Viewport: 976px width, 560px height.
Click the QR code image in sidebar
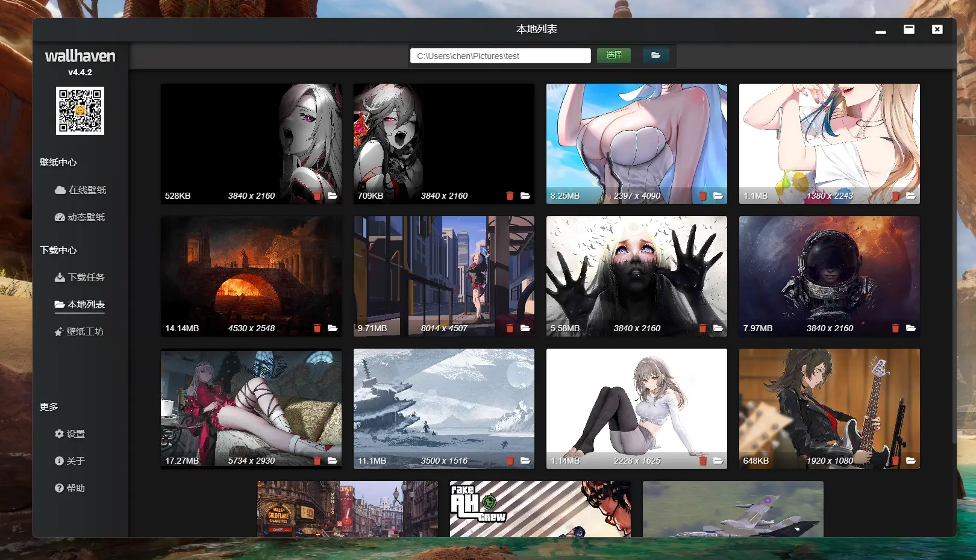pyautogui.click(x=80, y=111)
